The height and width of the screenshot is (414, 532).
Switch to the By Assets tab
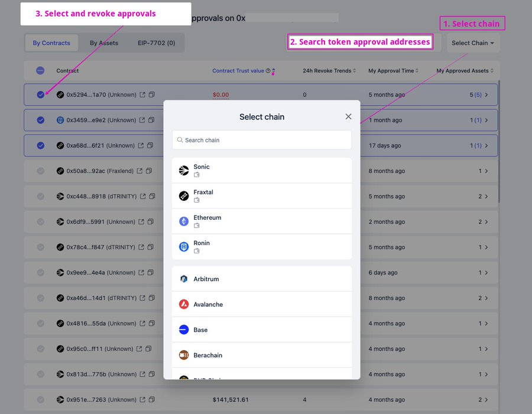click(104, 43)
